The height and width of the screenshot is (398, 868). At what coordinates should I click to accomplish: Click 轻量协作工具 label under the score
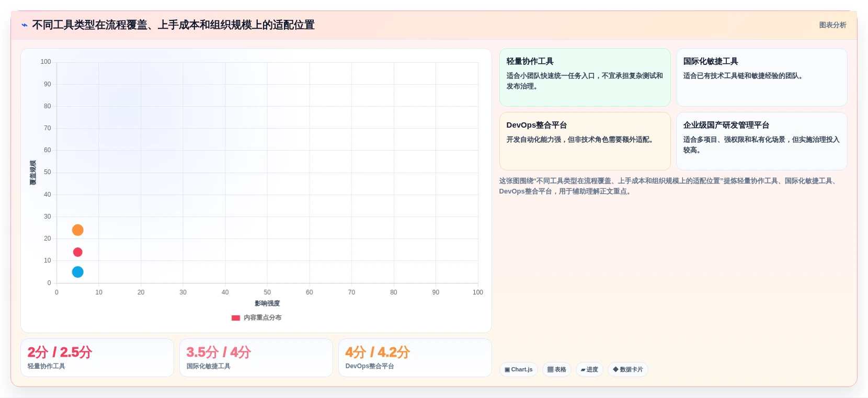click(x=47, y=366)
